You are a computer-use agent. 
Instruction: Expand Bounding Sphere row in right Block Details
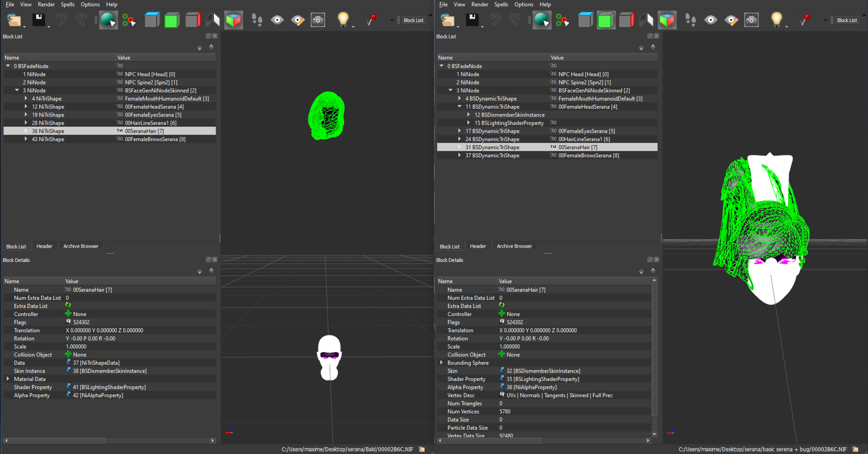tap(441, 363)
